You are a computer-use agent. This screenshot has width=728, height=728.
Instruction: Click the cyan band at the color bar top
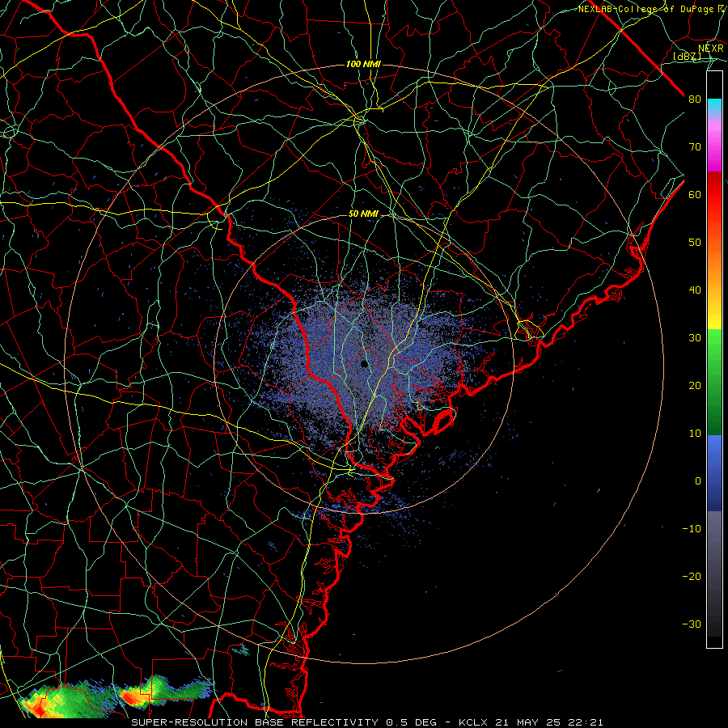click(714, 106)
